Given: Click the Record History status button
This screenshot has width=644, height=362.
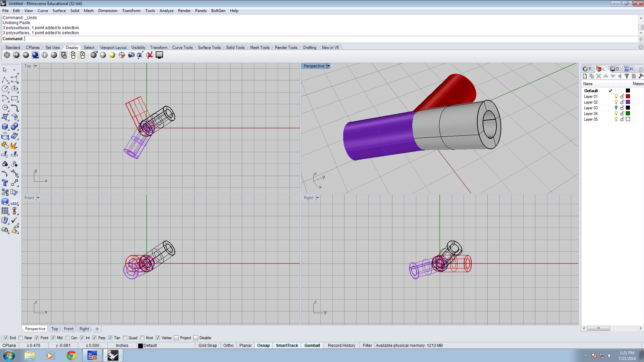Looking at the screenshot, I should click(341, 346).
